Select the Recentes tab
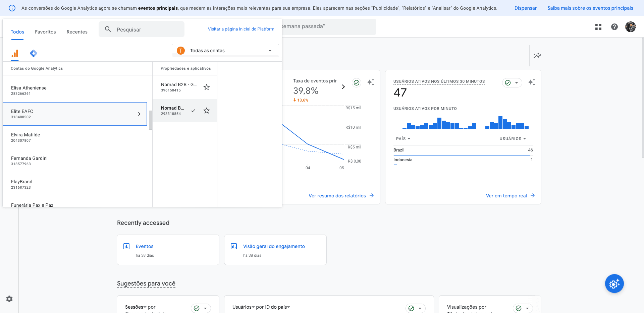The height and width of the screenshot is (313, 644). point(77,32)
